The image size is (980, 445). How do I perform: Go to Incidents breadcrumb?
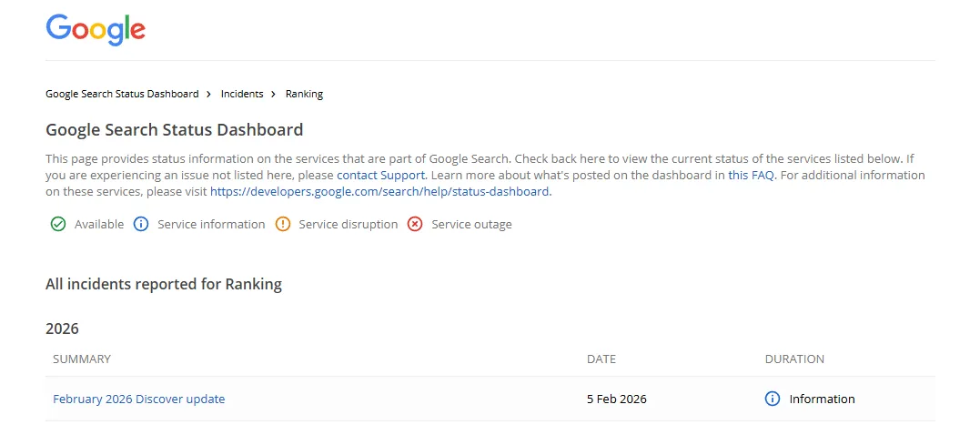[x=242, y=94]
